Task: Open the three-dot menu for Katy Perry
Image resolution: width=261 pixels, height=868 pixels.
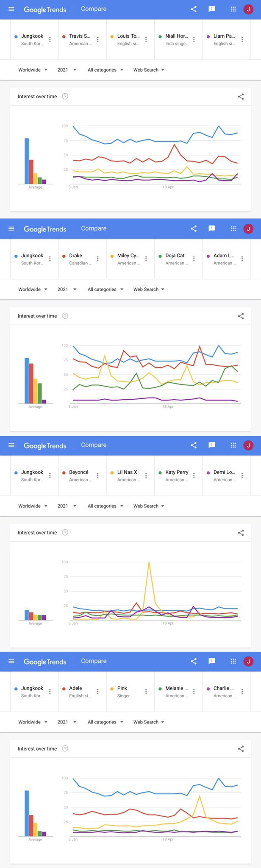Action: pos(194,476)
